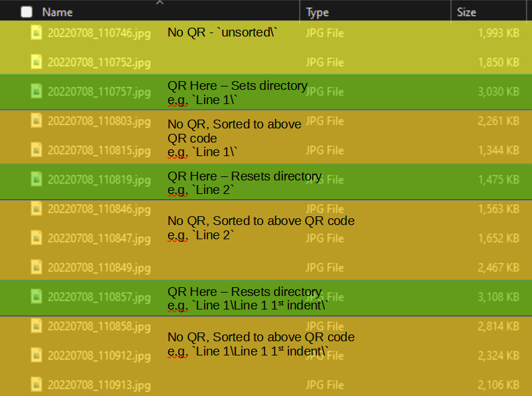Click the 2,467 KB size value
Image resolution: width=532 pixels, height=396 pixels.
[x=498, y=268]
